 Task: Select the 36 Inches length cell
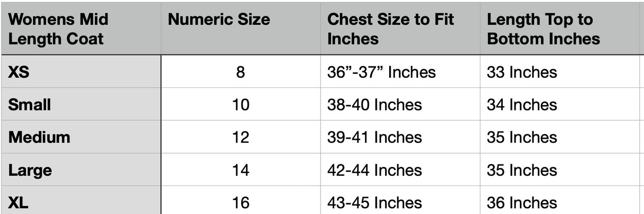coord(522,202)
